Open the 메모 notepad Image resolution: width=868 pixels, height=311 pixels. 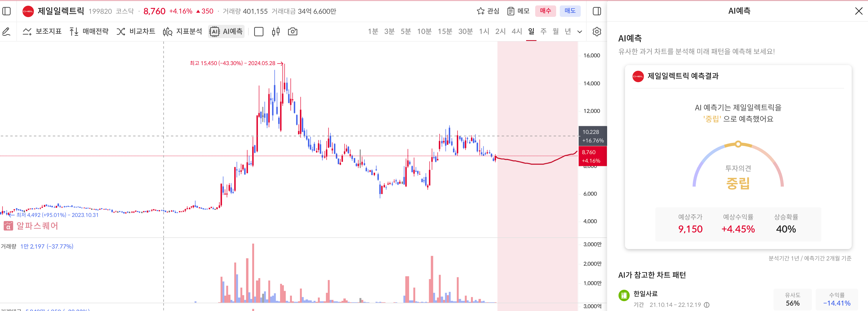(518, 11)
